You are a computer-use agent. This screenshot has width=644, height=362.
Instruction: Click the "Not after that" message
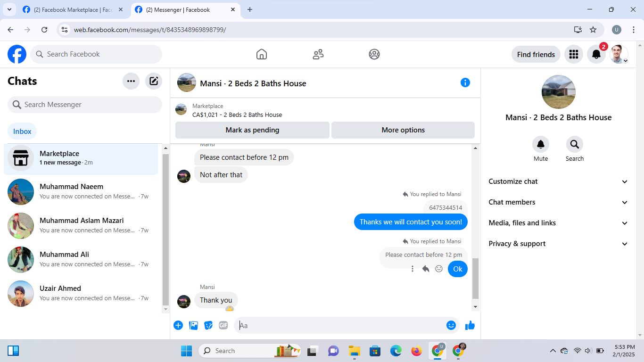tap(221, 175)
